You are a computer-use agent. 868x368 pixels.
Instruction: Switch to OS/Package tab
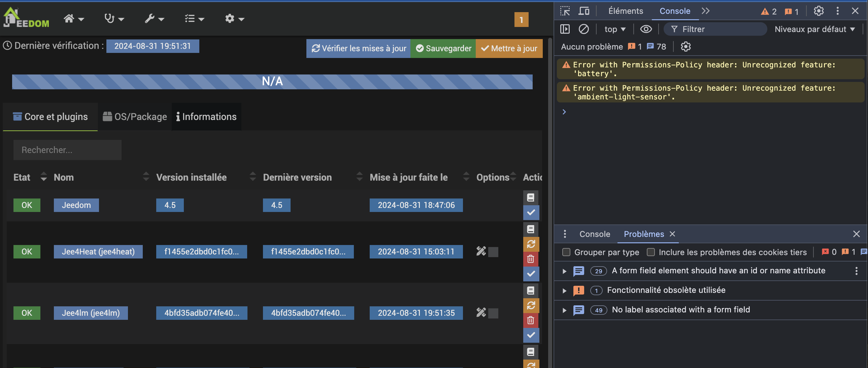pos(135,117)
